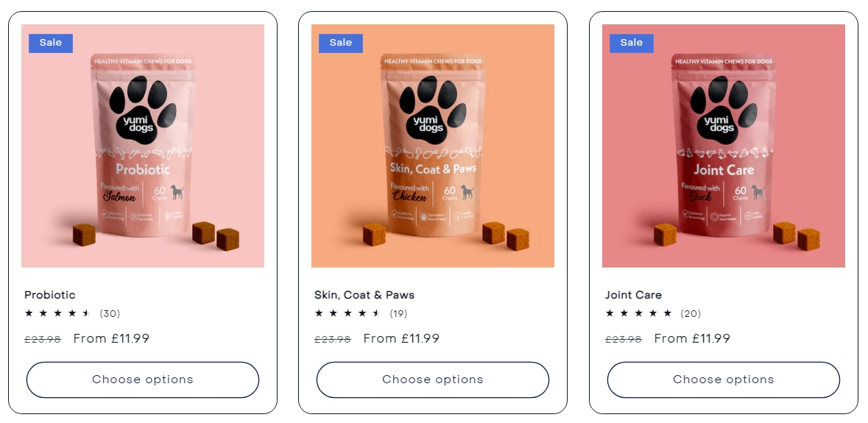Click the five-star rating under Joint Care
Screen dimensions: 868x423
[638, 313]
